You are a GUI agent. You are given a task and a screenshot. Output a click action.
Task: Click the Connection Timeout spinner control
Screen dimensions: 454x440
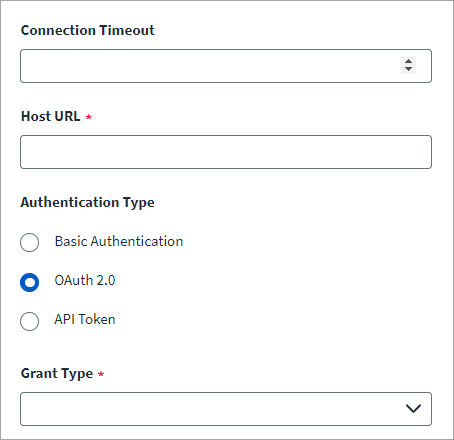pyautogui.click(x=408, y=65)
